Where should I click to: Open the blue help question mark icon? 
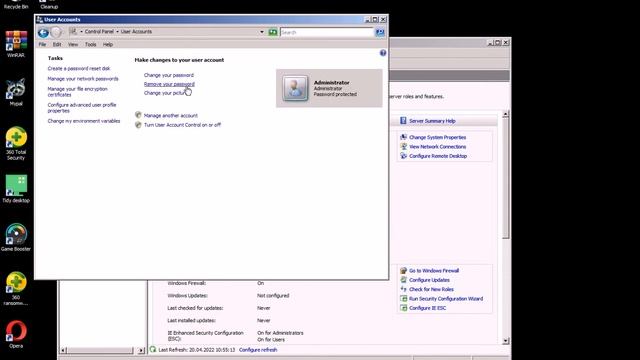383,53
